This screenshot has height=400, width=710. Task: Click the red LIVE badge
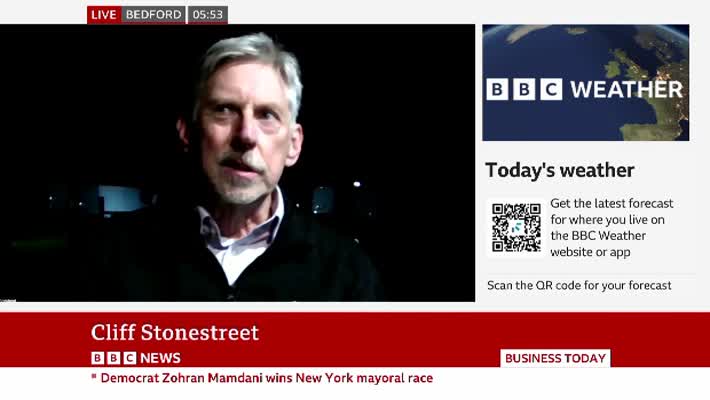pos(104,14)
